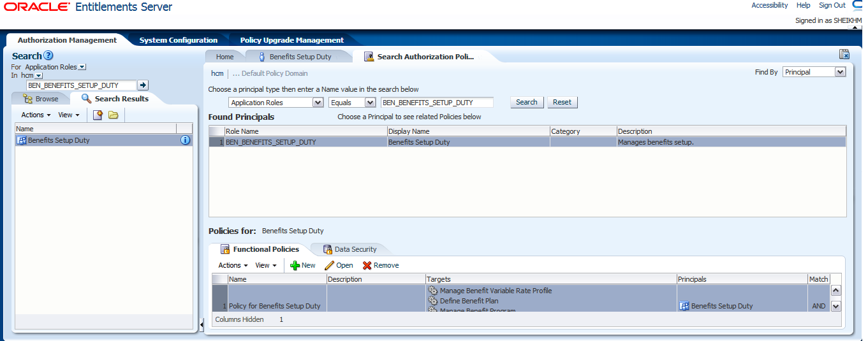Click the AND match value cell
The width and height of the screenshot is (868, 341).
pos(818,306)
